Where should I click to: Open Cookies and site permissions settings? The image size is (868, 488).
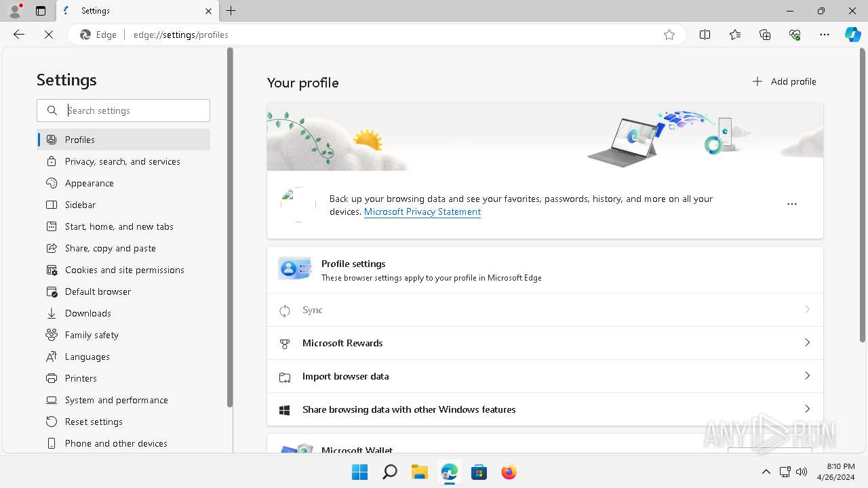tap(123, 270)
